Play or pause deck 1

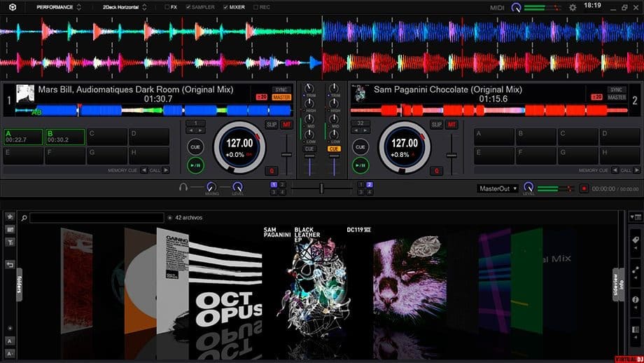point(196,165)
